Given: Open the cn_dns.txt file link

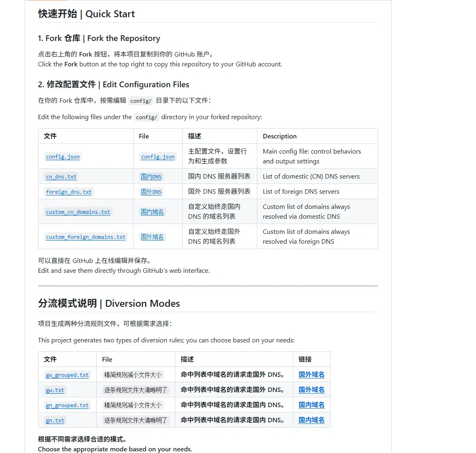Looking at the screenshot, I should click(61, 177).
